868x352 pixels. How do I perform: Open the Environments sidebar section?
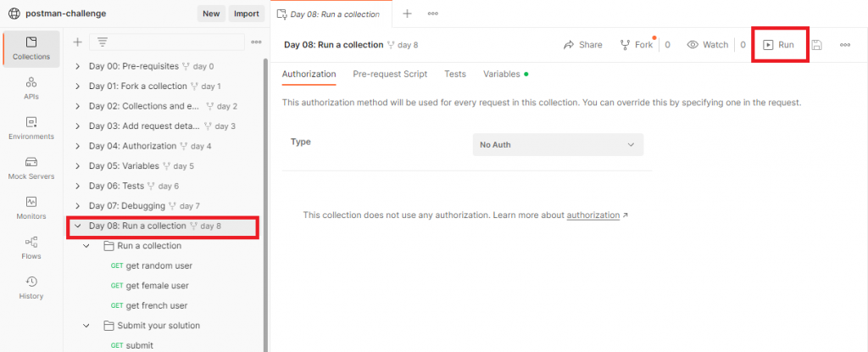[31, 129]
